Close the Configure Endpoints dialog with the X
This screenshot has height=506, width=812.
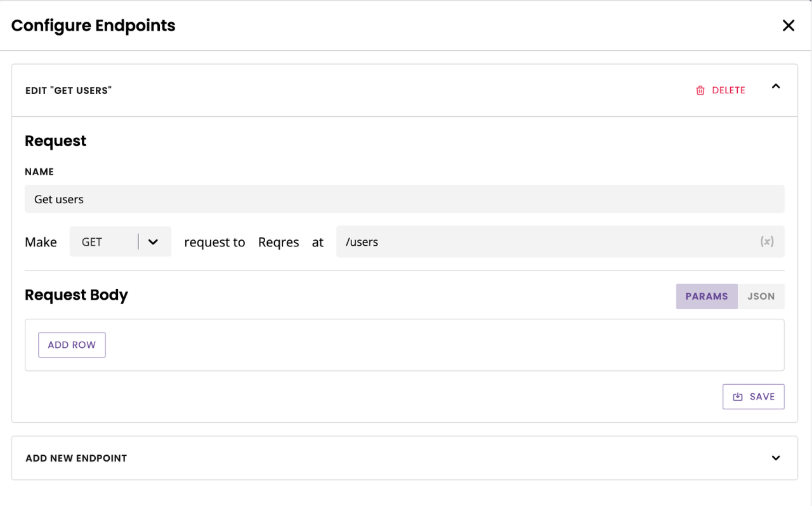tap(789, 25)
